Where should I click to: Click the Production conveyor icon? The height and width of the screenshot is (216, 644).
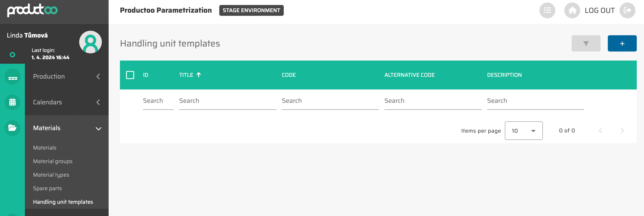coord(12,77)
